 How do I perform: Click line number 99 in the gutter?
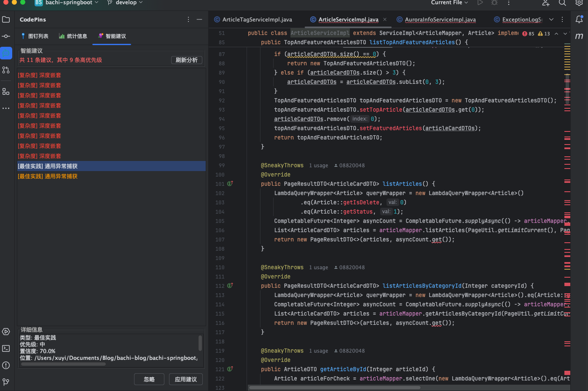pyautogui.click(x=222, y=165)
